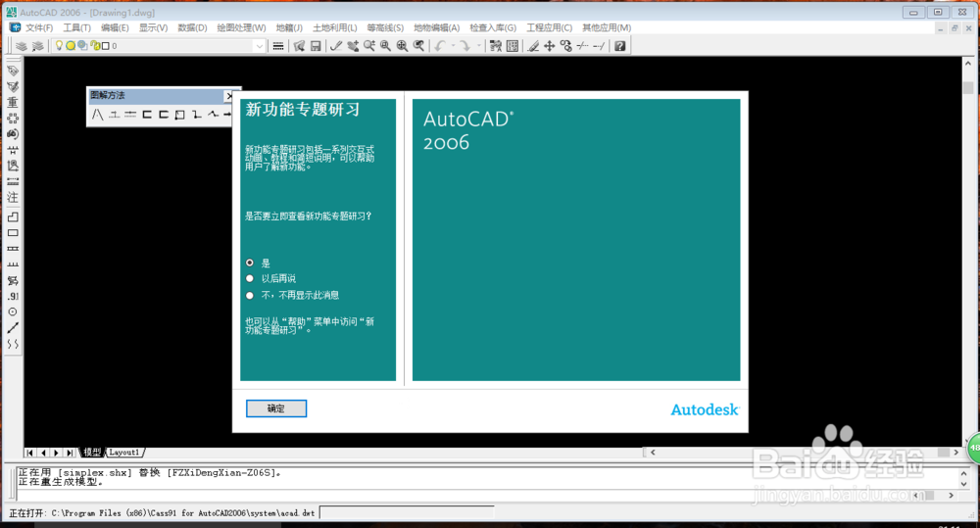Click the command line input area

point(463,496)
